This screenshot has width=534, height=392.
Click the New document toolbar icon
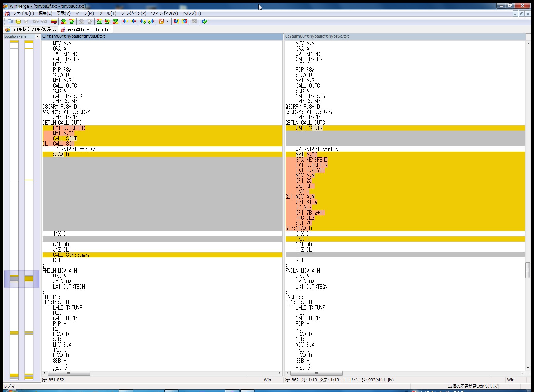[x=10, y=21]
